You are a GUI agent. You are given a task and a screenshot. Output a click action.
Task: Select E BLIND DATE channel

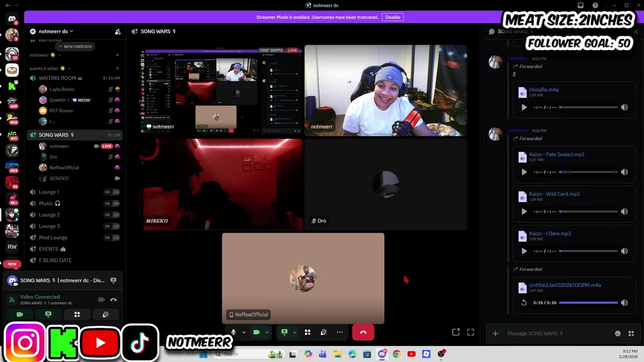pyautogui.click(x=74, y=260)
